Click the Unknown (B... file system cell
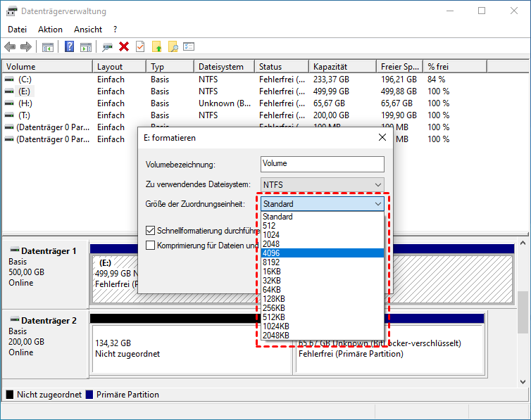 [225, 103]
